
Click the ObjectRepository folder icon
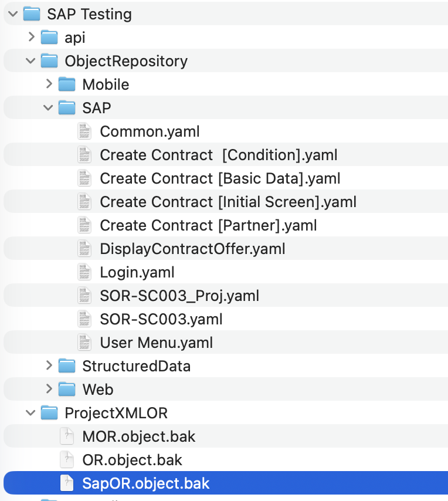click(49, 60)
